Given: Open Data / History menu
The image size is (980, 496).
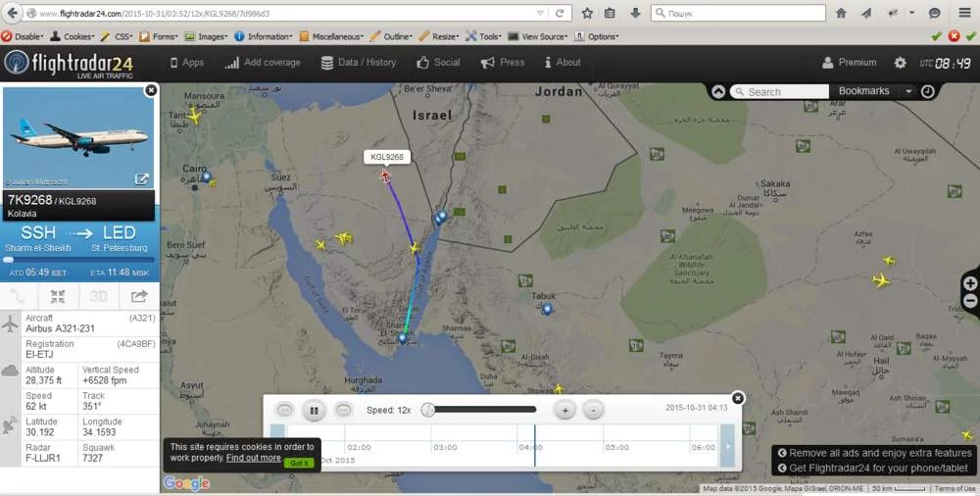Looking at the screenshot, I should pos(359,63).
